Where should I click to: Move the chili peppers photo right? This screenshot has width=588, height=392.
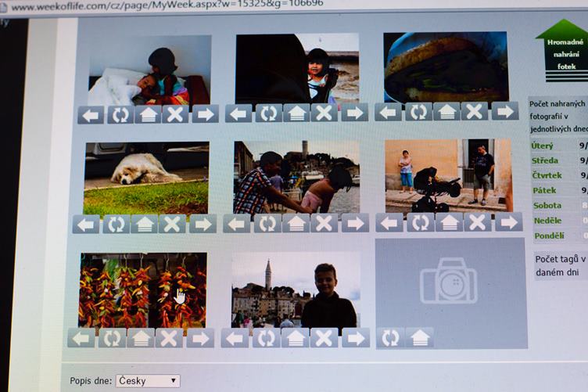tap(200, 337)
